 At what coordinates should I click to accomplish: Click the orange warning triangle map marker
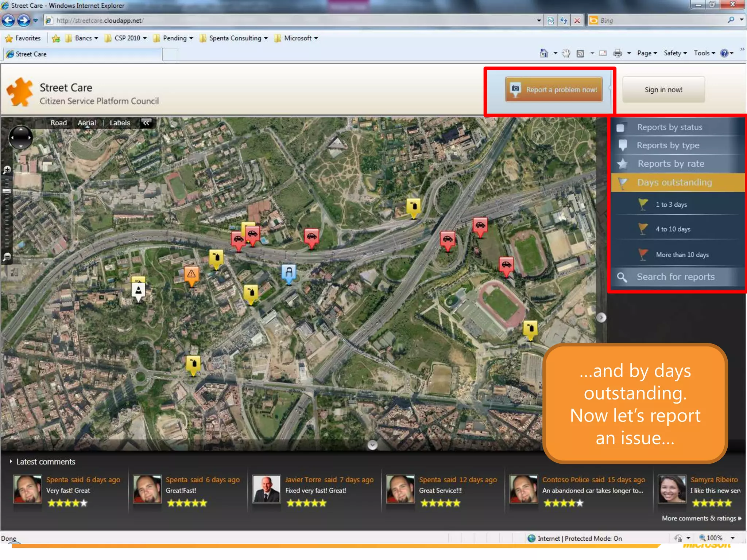point(191,274)
